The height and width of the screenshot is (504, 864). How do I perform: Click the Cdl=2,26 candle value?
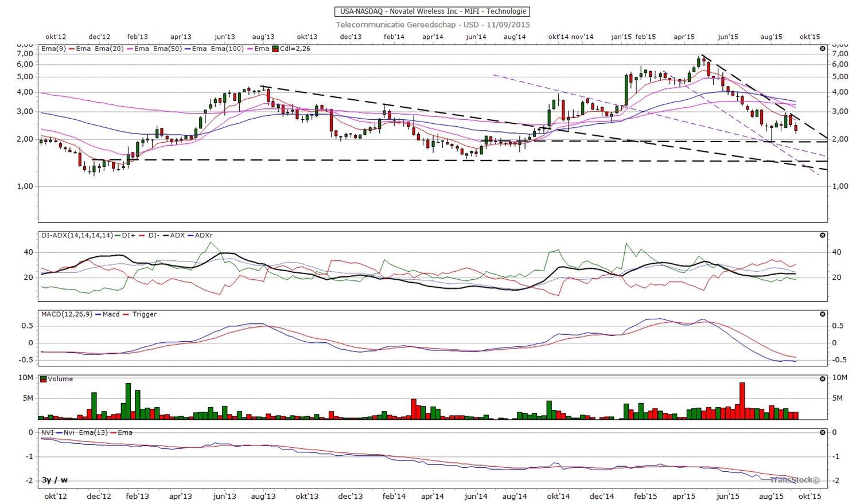pos(295,49)
